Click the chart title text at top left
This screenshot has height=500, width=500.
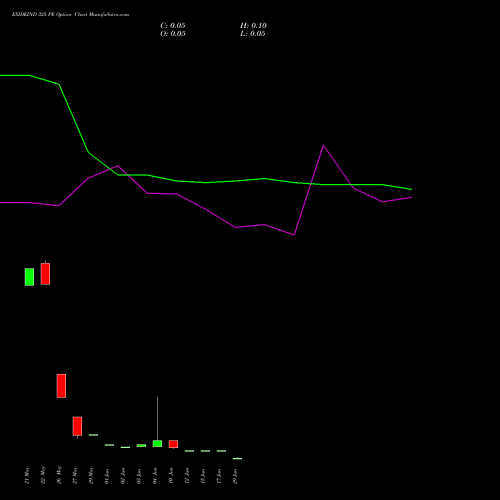(x=70, y=15)
